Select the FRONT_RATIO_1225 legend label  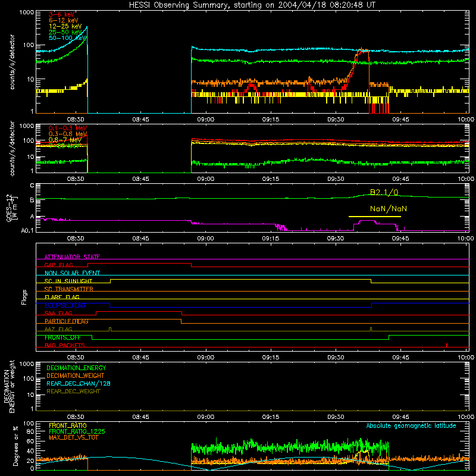77,431
